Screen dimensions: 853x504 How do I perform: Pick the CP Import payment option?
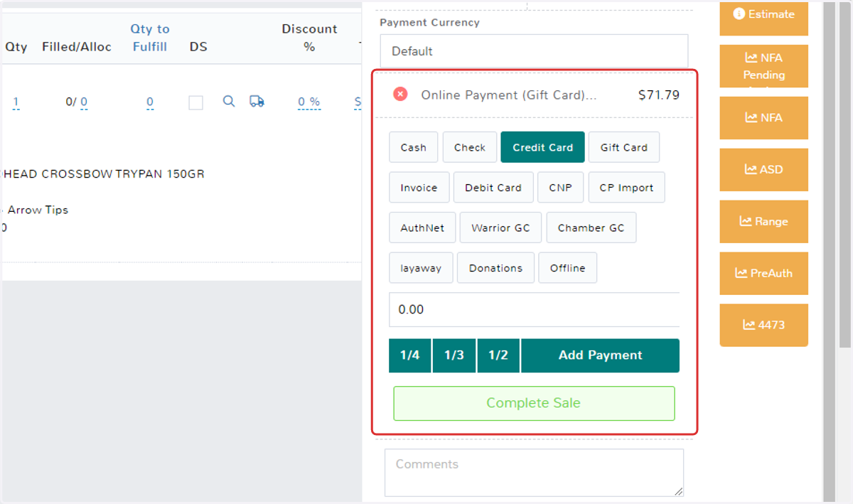click(626, 188)
